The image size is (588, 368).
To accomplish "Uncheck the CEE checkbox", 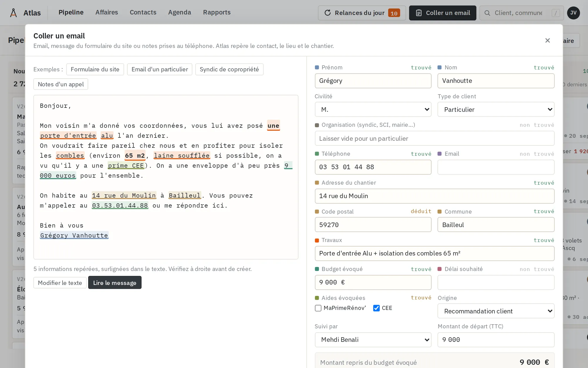I will (376, 308).
